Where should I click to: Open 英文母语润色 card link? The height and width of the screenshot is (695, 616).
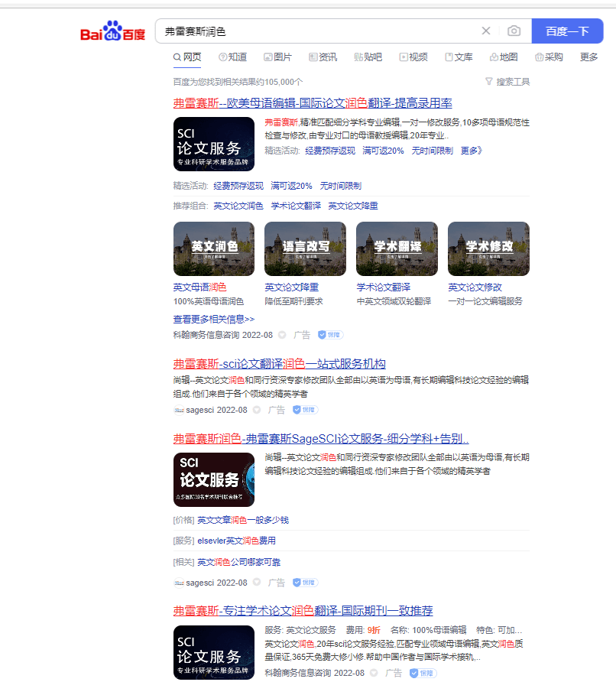tap(200, 287)
